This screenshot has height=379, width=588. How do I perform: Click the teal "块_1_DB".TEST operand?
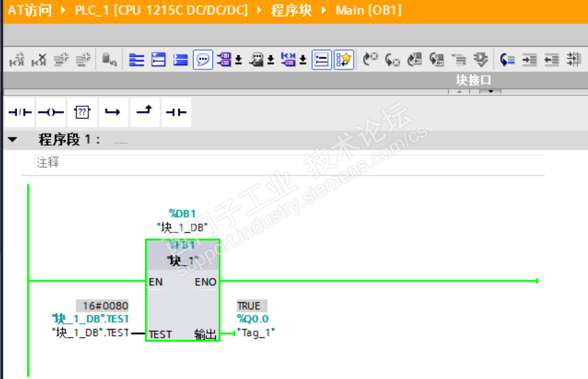click(91, 319)
